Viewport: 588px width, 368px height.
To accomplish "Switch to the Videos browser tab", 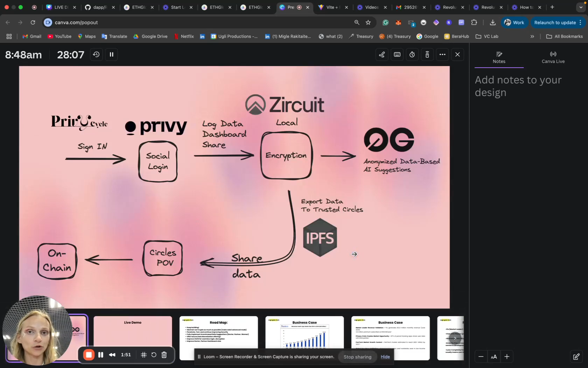I will pos(372,7).
